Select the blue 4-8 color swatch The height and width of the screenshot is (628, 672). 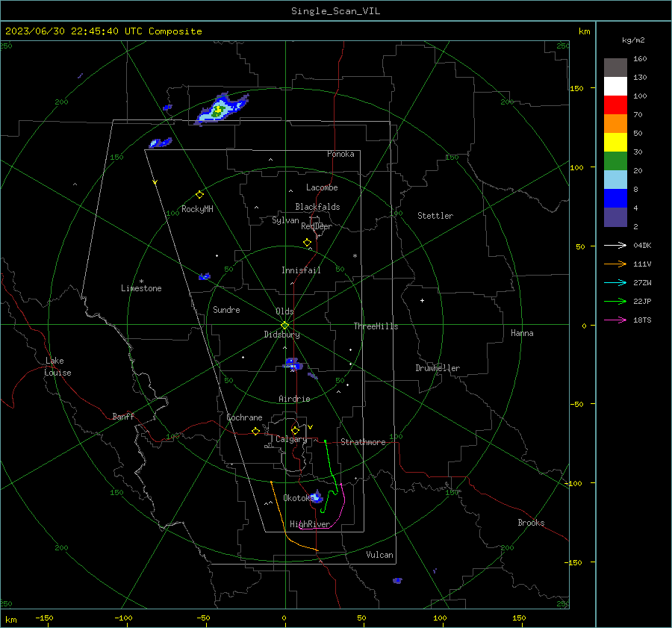pos(615,199)
